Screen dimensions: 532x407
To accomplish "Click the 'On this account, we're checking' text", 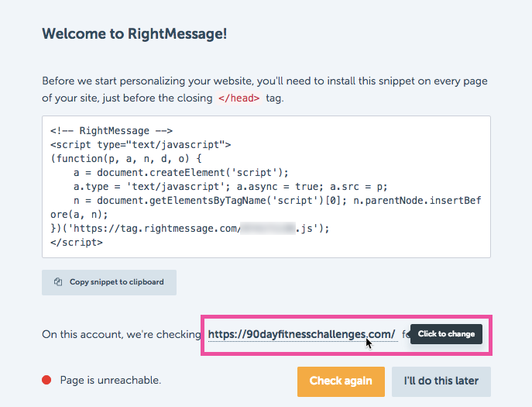I will coord(122,334).
